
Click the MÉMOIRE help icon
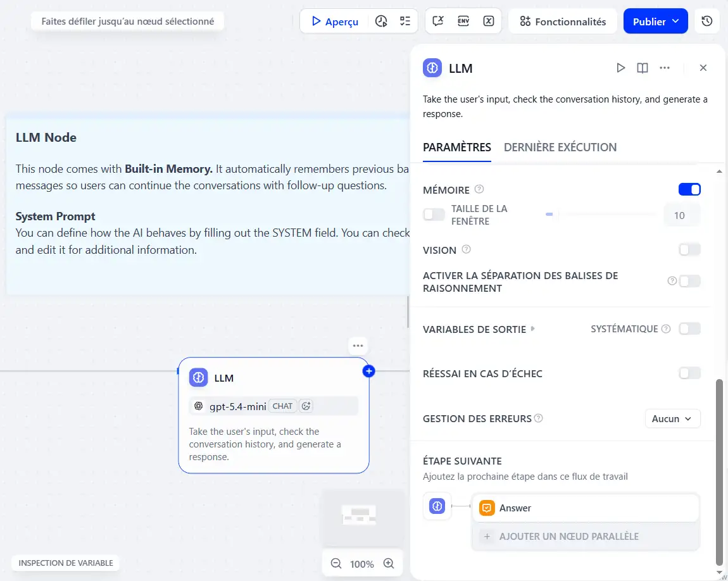[x=479, y=189]
